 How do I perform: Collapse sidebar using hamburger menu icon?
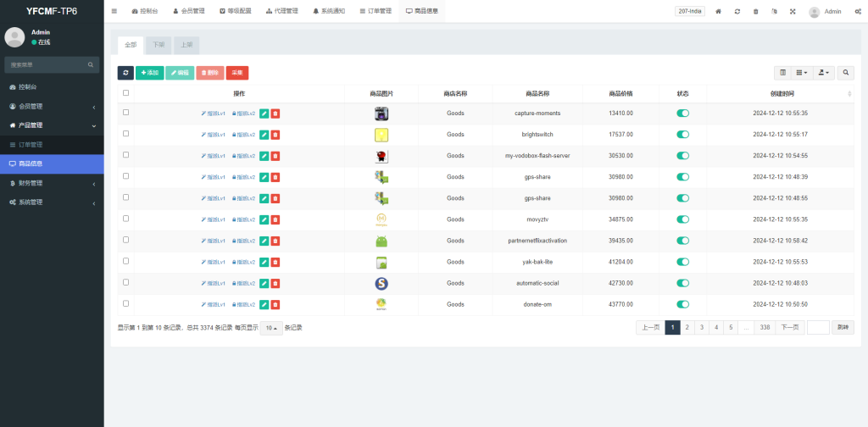[x=114, y=11]
